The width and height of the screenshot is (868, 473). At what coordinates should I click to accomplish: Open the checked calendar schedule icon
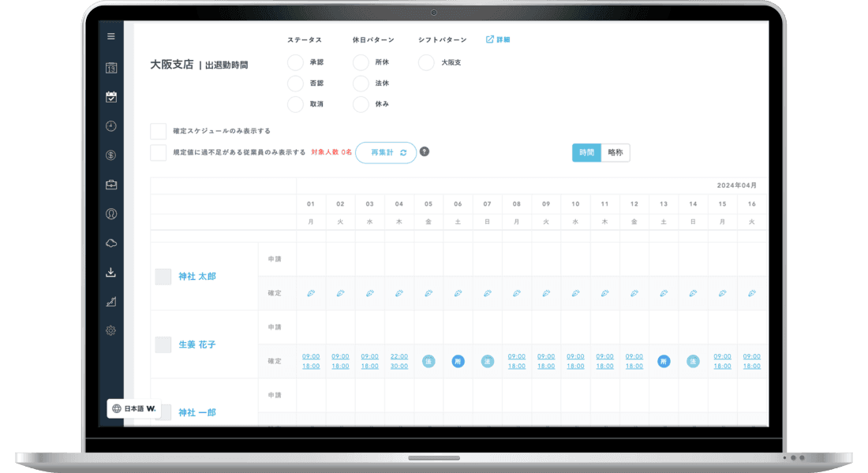coord(111,97)
